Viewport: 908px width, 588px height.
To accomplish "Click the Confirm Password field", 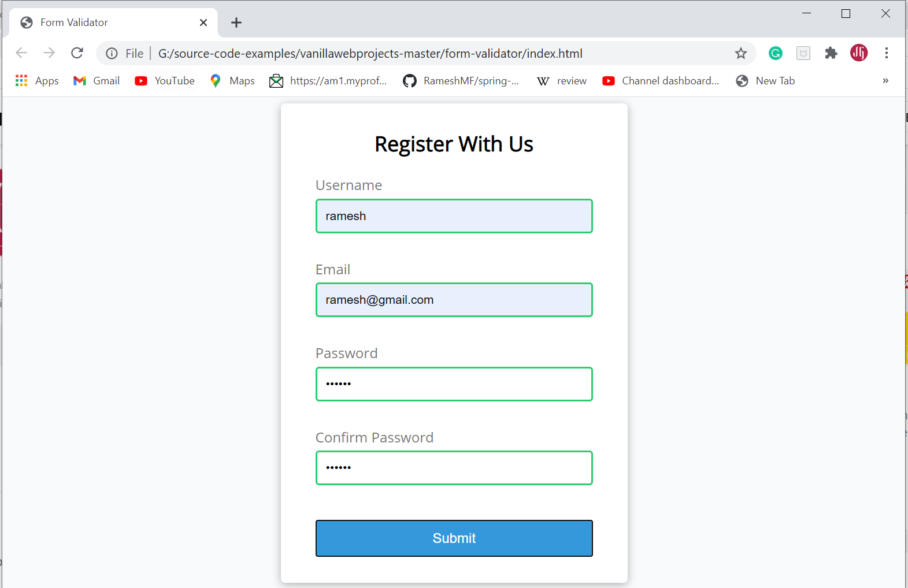I will click(x=454, y=468).
